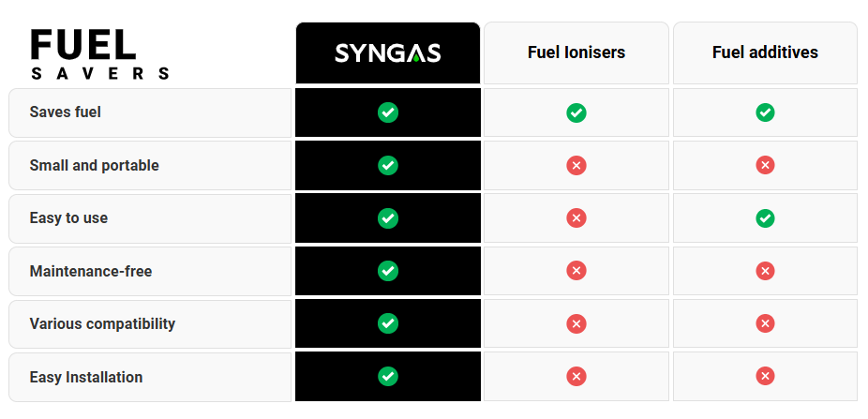Select the Fuel Ionisers column header
868x419 pixels.
(576, 52)
